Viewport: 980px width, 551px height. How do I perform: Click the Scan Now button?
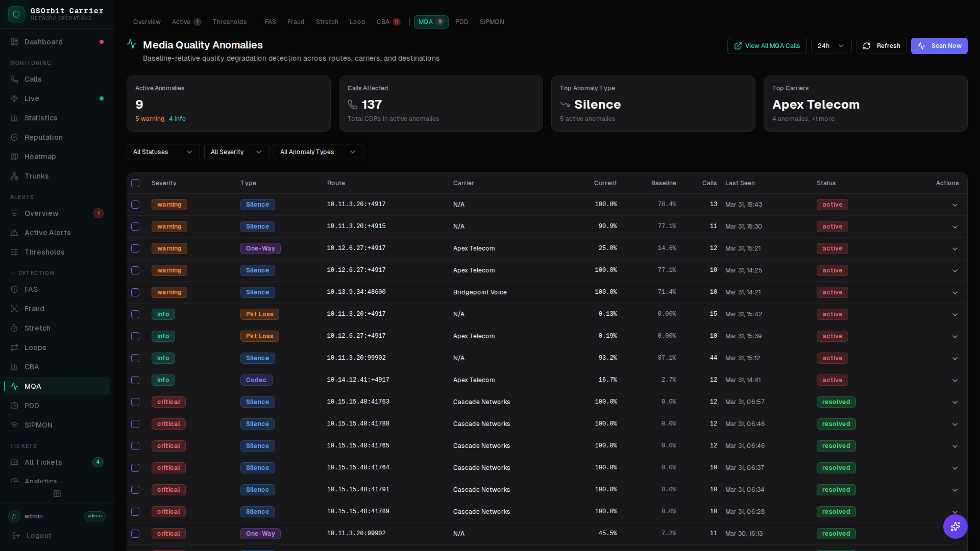pos(939,46)
